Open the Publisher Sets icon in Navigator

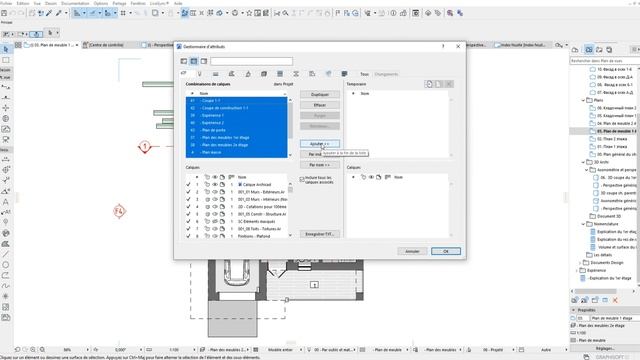pos(609,50)
